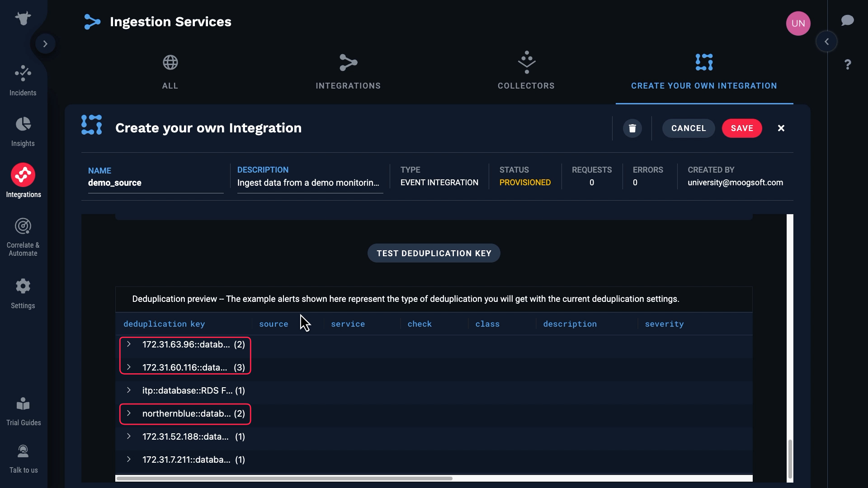Open Trial Guides in sidebar
The image size is (868, 488).
click(23, 404)
